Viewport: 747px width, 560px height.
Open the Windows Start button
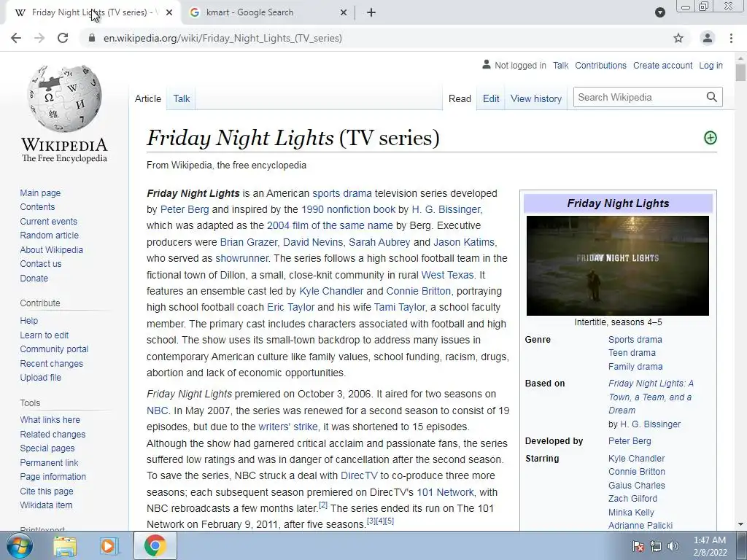tap(20, 545)
